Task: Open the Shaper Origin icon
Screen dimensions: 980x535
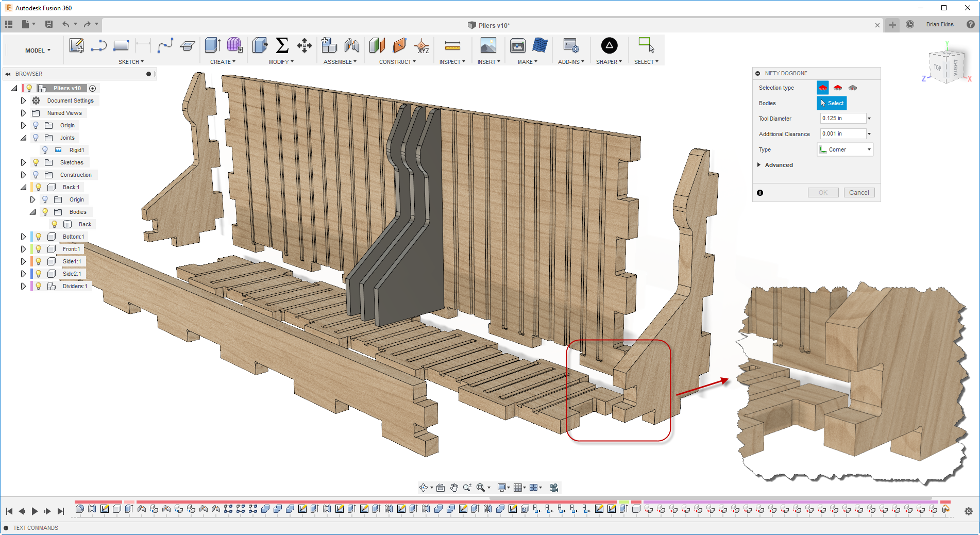Action: tap(609, 46)
